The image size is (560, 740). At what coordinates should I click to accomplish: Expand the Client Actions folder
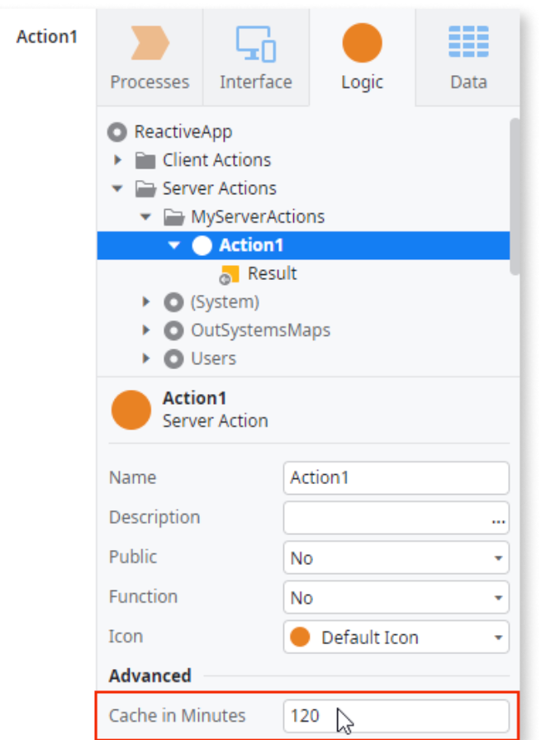click(117, 160)
